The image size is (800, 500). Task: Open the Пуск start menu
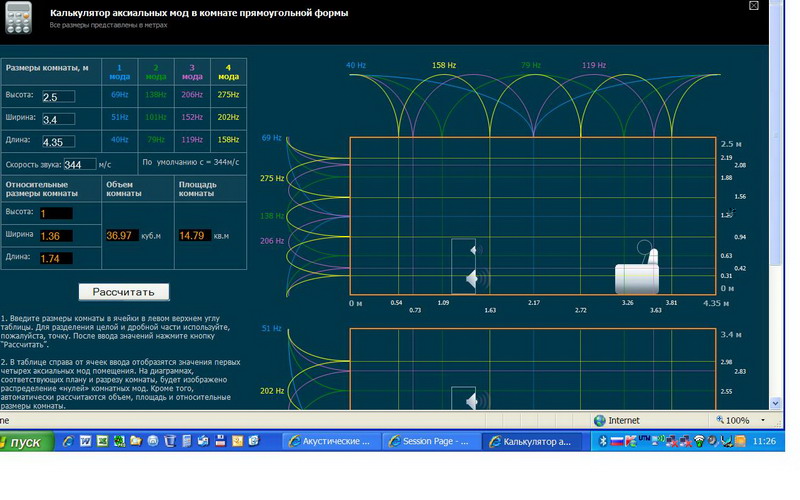pyautogui.click(x=27, y=441)
